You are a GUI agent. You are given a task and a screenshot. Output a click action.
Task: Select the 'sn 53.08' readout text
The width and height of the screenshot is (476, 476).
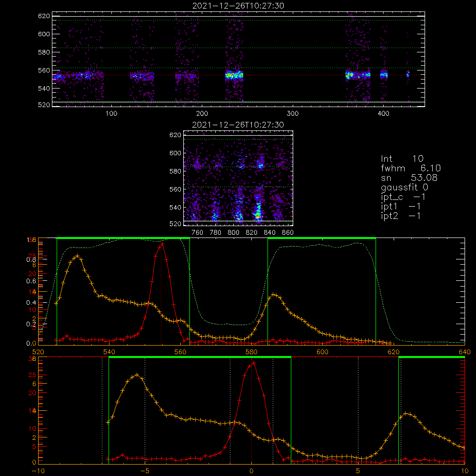tap(409, 178)
